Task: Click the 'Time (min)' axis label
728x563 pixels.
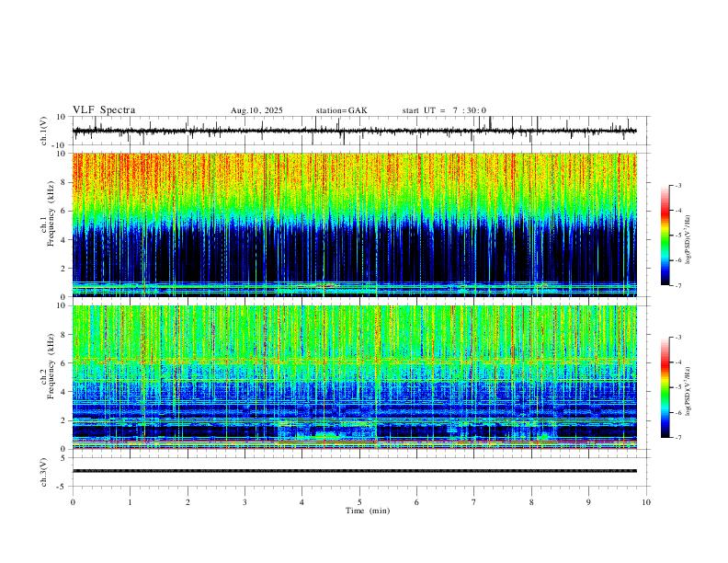Action: [368, 511]
